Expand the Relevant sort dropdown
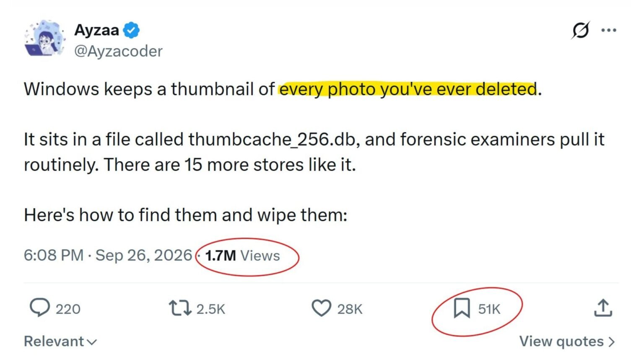644x362 pixels. [x=60, y=341]
